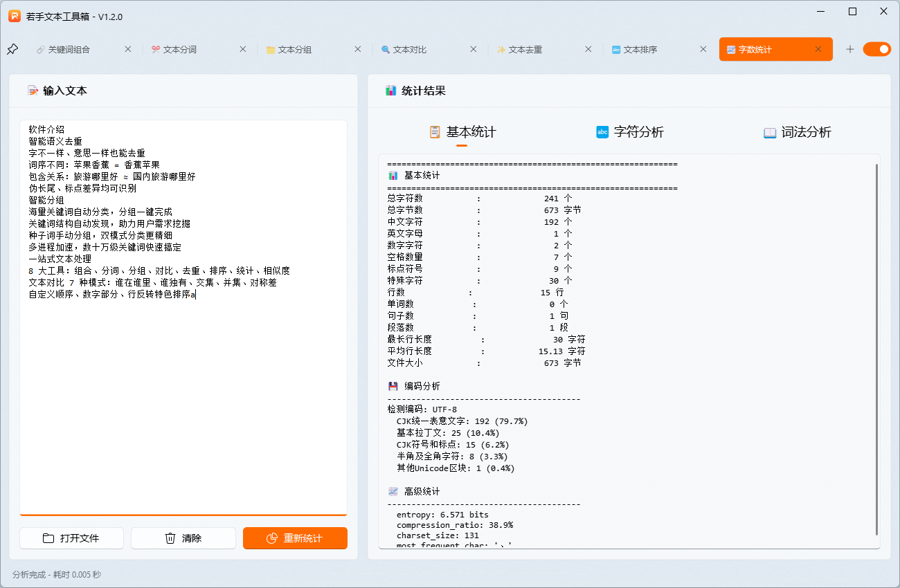Click the scissors icon on 文本分词 tab
Screen dimensions: 900x588
pos(156,48)
